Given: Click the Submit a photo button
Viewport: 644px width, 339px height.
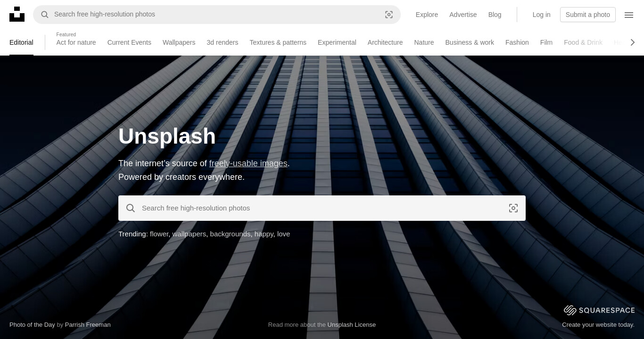Looking at the screenshot, I should click(588, 15).
